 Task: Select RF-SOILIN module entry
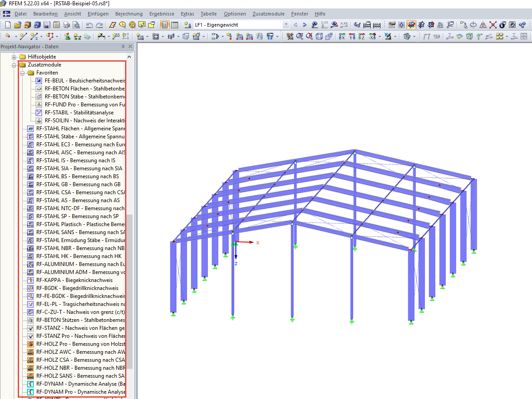click(85, 121)
